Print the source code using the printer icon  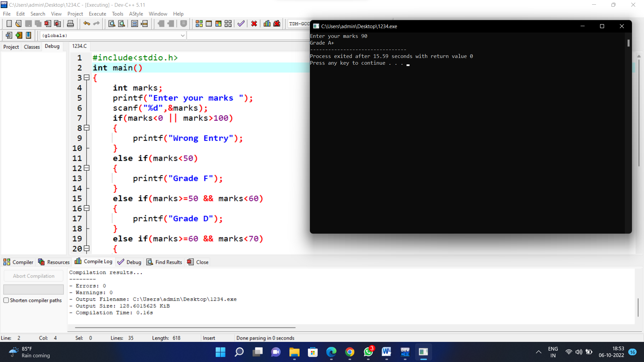point(70,23)
